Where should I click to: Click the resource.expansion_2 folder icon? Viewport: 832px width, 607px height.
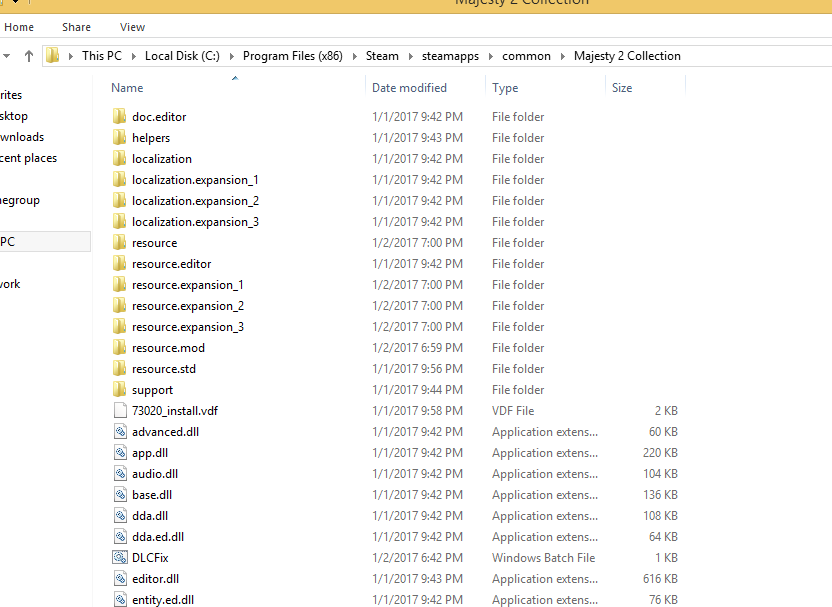click(119, 306)
